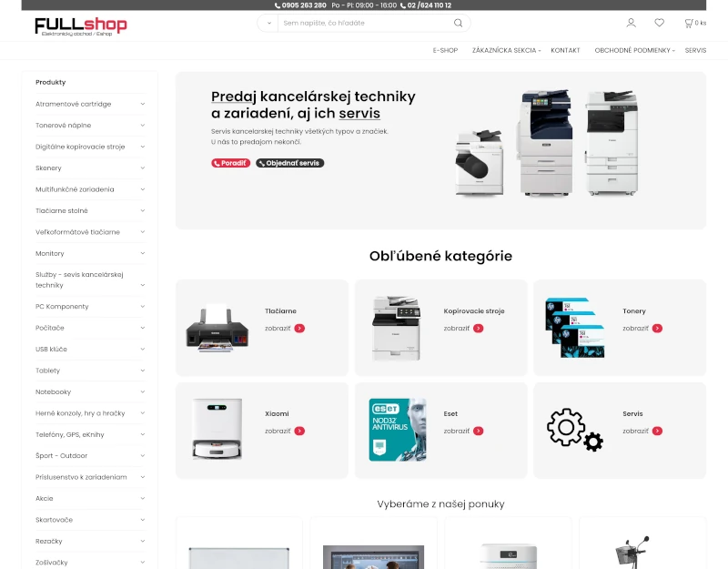Viewport: 728px width, 569px height.
Task: Click red arrow under Servis category
Action: pyautogui.click(x=657, y=431)
